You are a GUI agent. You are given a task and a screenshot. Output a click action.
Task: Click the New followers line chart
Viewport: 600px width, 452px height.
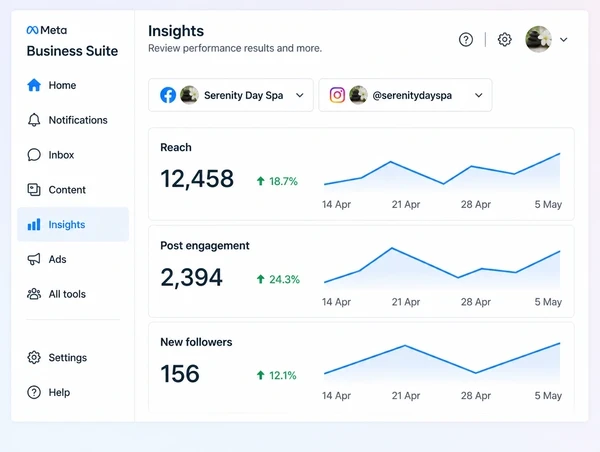442,363
